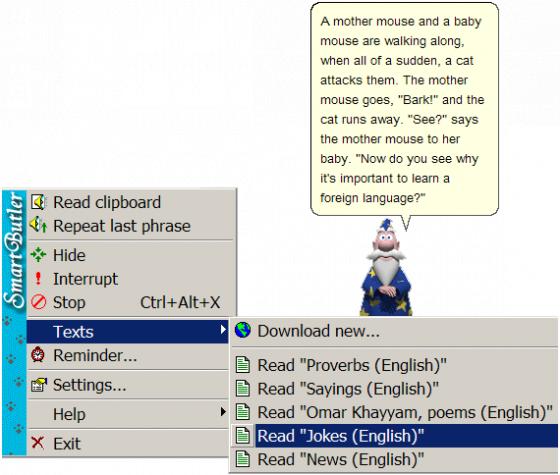Click the red exclamation Interrupt icon

pyautogui.click(x=38, y=279)
